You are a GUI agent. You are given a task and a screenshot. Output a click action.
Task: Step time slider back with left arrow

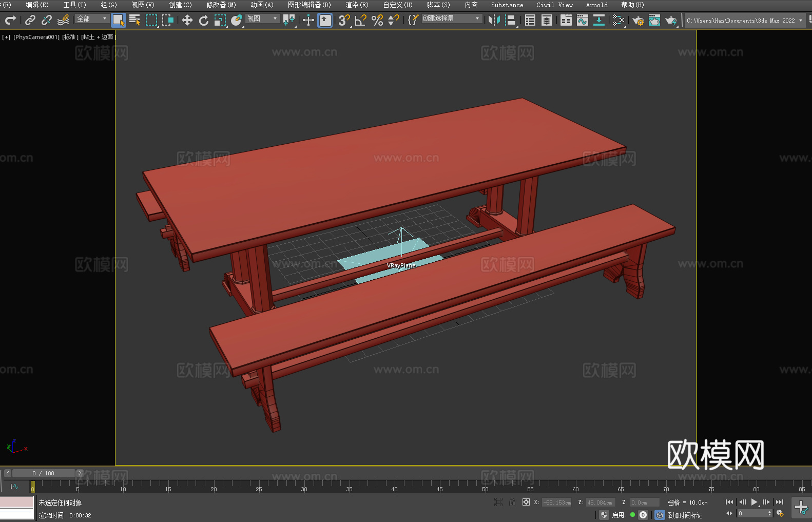pyautogui.click(x=8, y=473)
